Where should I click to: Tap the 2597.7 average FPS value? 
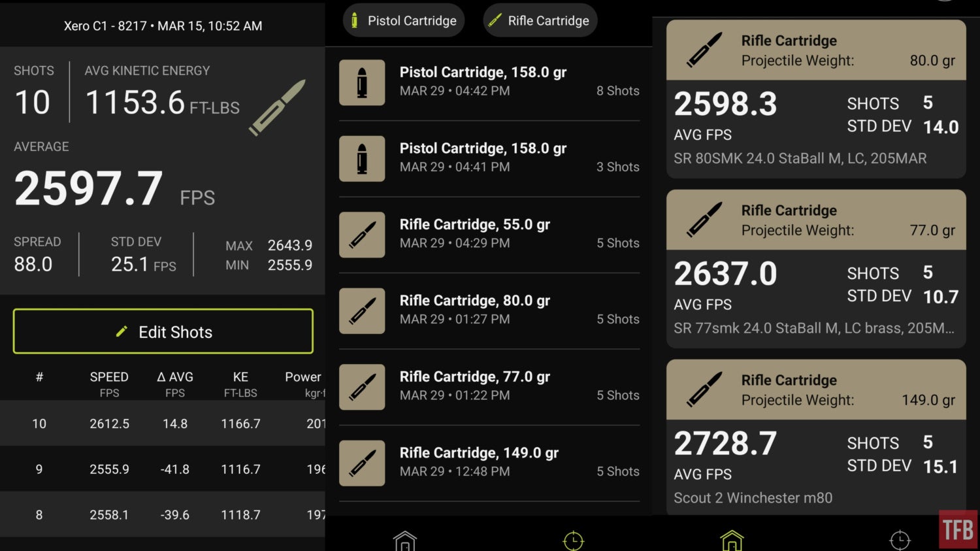pos(89,188)
